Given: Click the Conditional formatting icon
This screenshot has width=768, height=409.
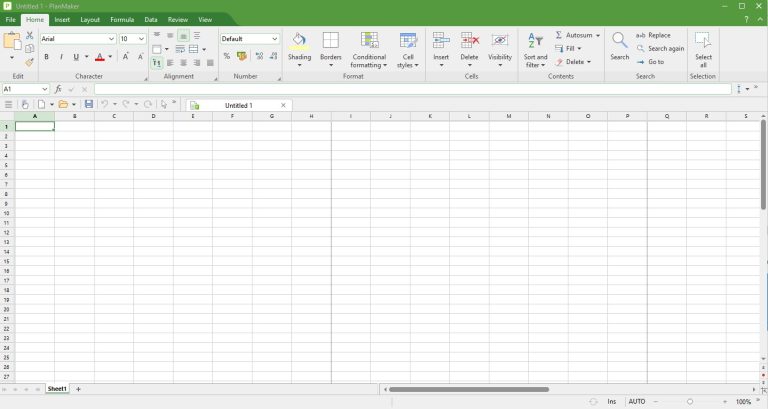Looking at the screenshot, I should click(x=369, y=41).
